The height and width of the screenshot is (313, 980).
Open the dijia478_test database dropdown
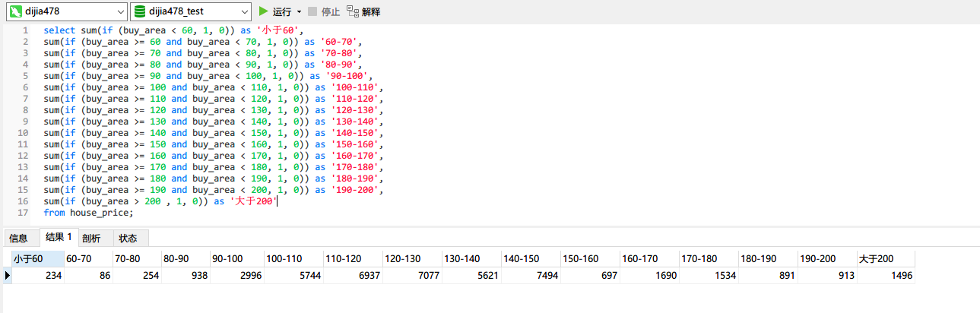coord(243,12)
